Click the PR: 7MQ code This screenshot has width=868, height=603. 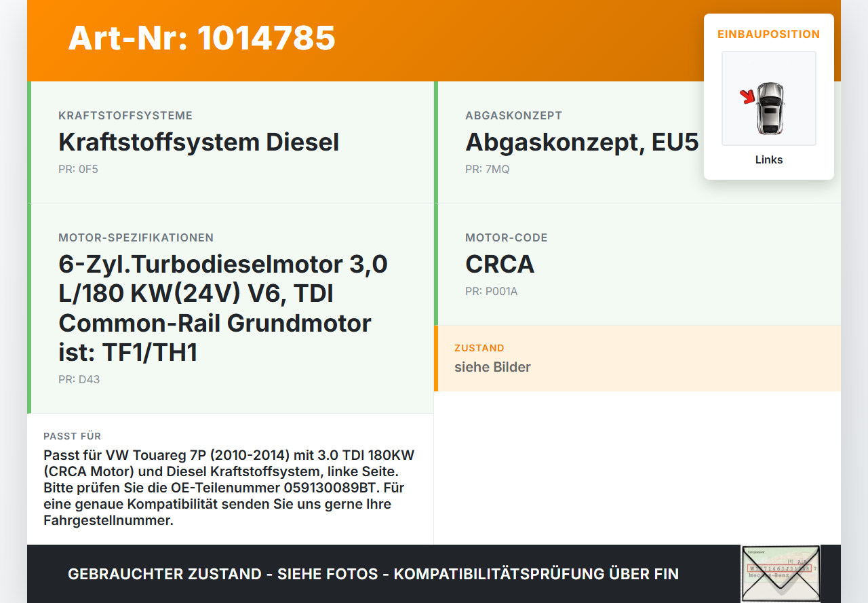(487, 168)
